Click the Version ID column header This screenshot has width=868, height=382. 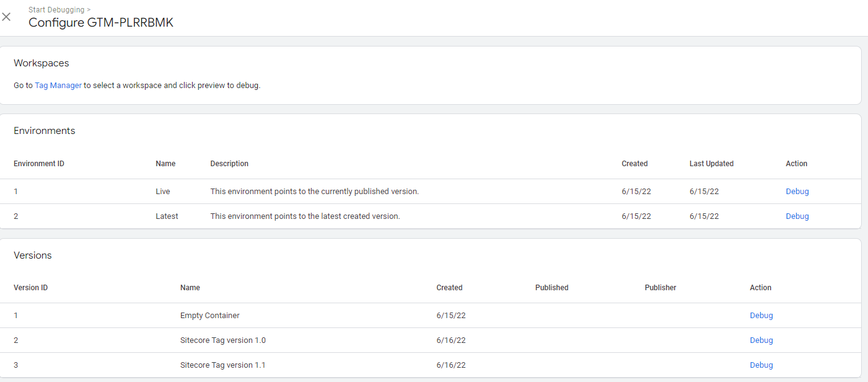click(x=31, y=288)
